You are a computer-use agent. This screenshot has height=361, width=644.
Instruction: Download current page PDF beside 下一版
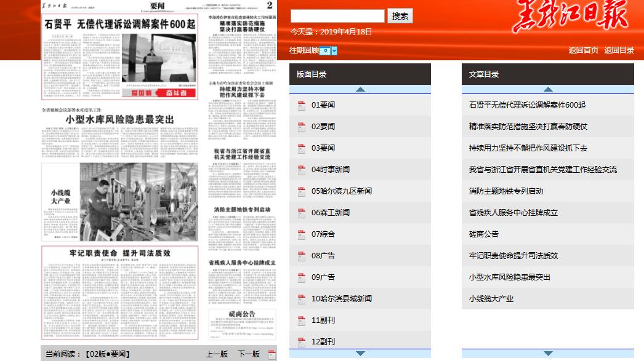click(x=272, y=354)
